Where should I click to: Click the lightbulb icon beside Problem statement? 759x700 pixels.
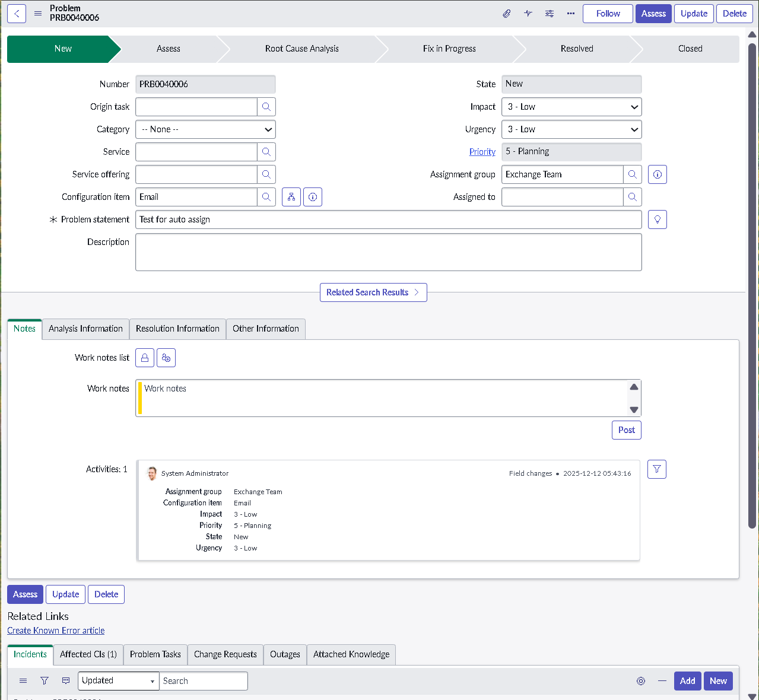click(657, 219)
